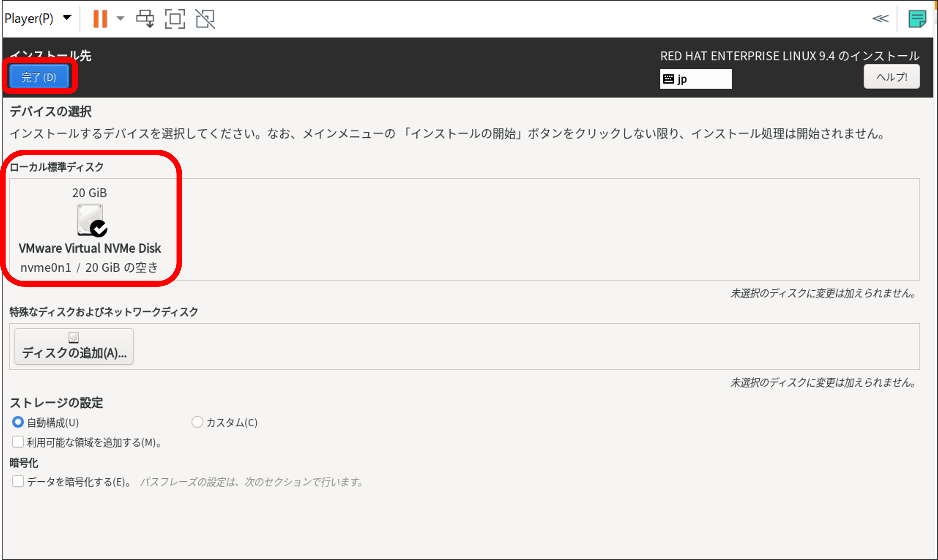938x560 pixels.
Task: Click the keyboard icon next to jp
Action: 668,79
